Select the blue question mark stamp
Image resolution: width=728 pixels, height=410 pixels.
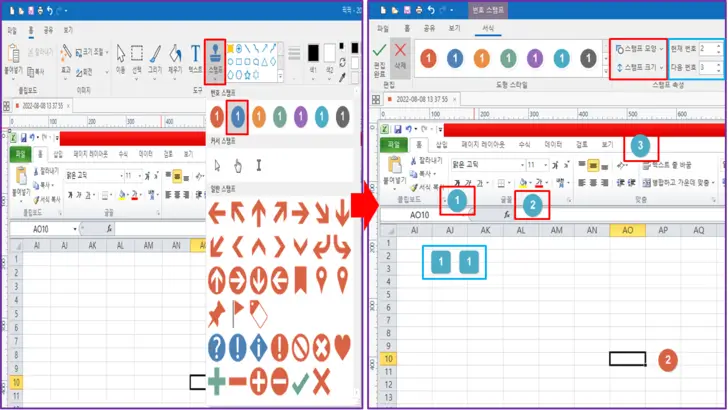pyautogui.click(x=217, y=347)
